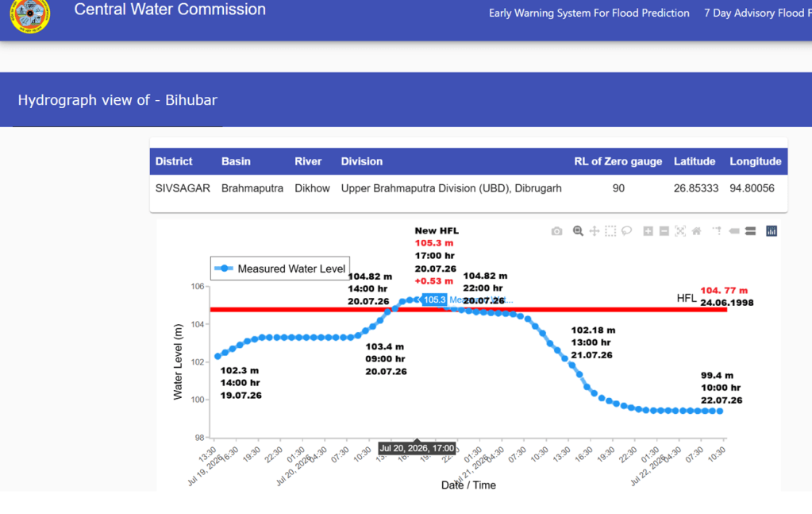
Task: Click the 106 y-axis tick label
Action: (198, 287)
